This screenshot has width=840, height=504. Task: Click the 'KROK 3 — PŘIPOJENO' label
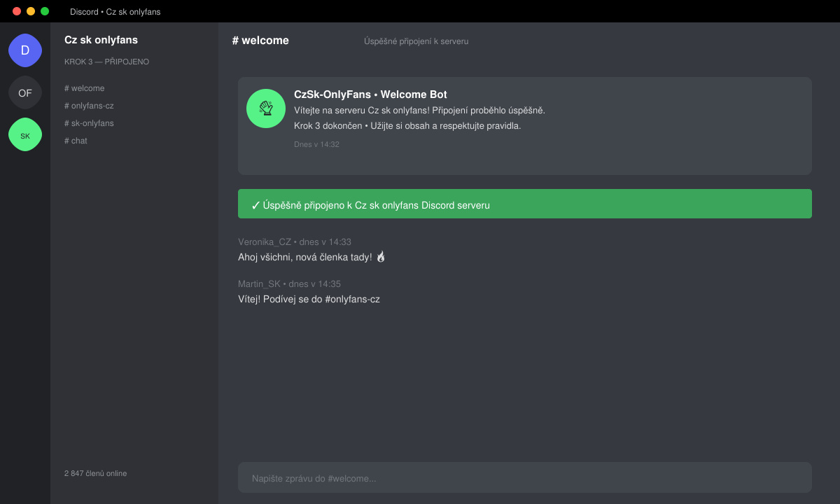click(x=106, y=62)
